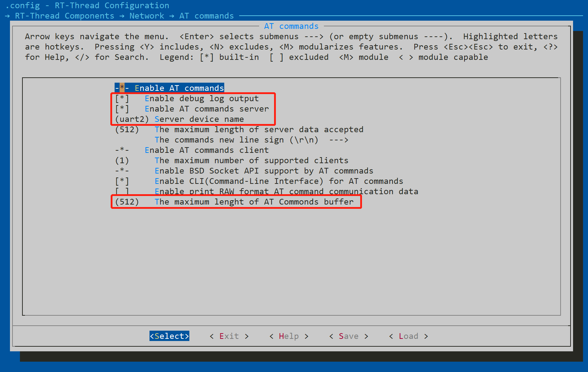Open Help from the bottom bar
This screenshot has height=372, width=588.
[x=289, y=336]
